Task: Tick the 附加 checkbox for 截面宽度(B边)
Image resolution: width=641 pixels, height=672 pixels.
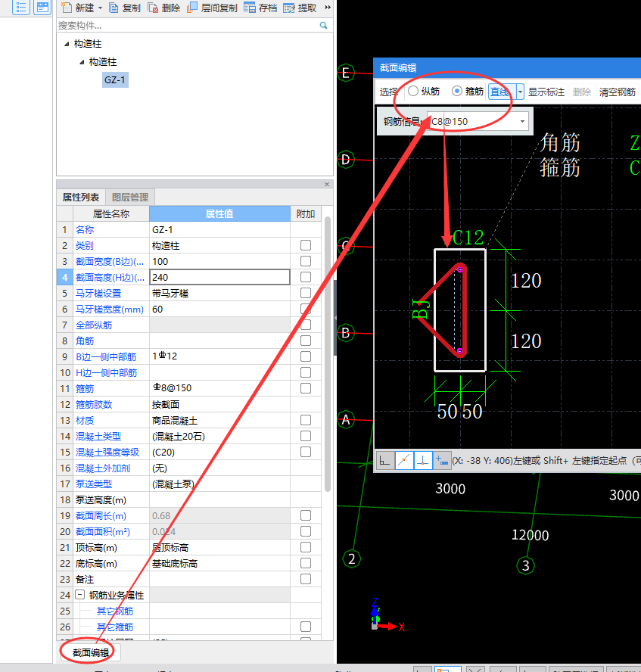Action: click(306, 261)
